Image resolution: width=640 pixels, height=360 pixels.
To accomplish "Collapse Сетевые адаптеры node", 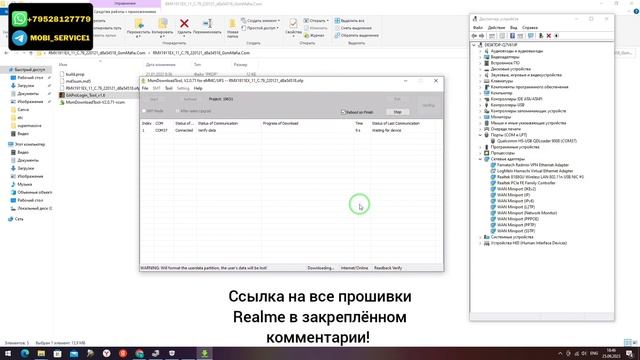I will (x=480, y=159).
